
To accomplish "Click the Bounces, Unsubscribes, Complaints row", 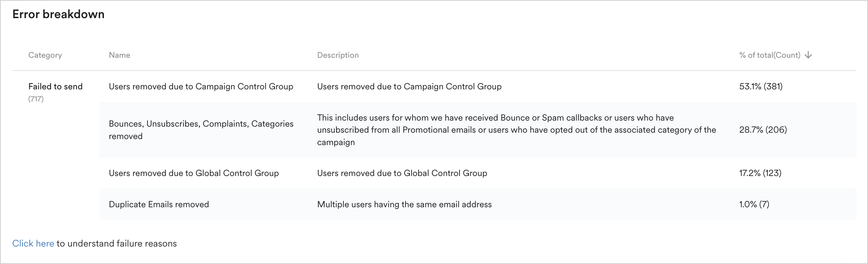I will 201,130.
